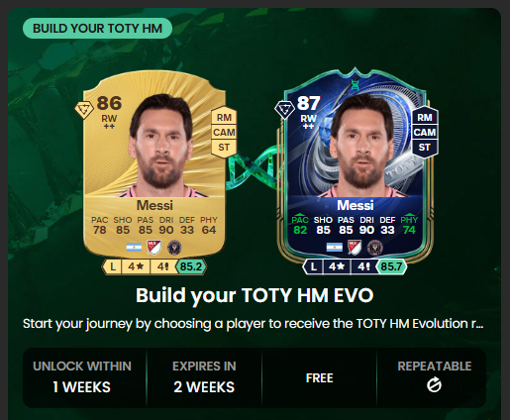Open the Build your TOTY HM EVO title
Image resolution: width=510 pixels, height=420 pixels.
click(255, 295)
